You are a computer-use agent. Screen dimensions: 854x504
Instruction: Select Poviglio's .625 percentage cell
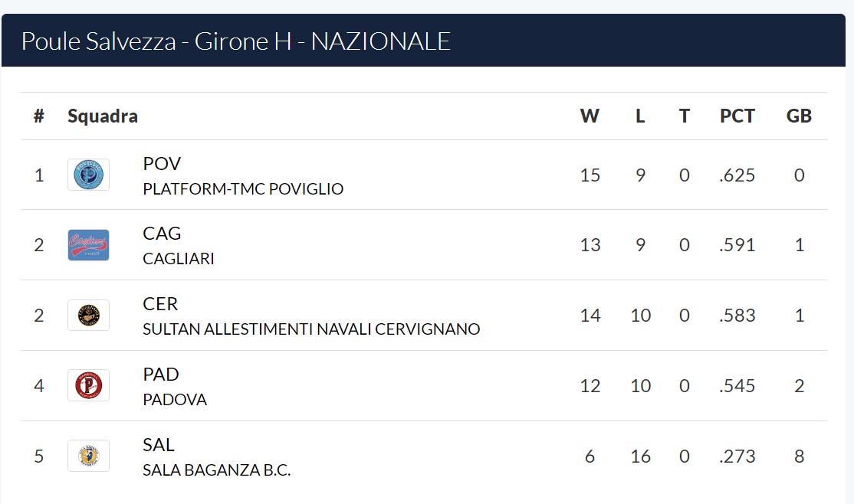point(737,175)
